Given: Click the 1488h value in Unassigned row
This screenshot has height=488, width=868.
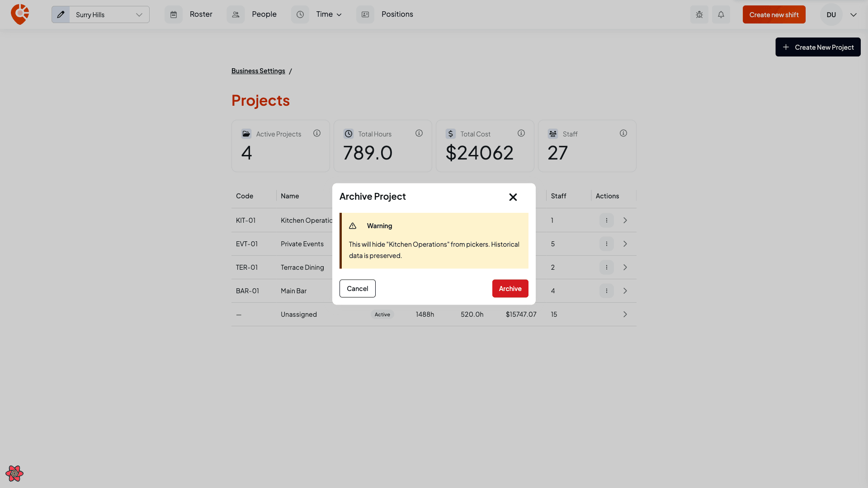Looking at the screenshot, I should pos(425,314).
